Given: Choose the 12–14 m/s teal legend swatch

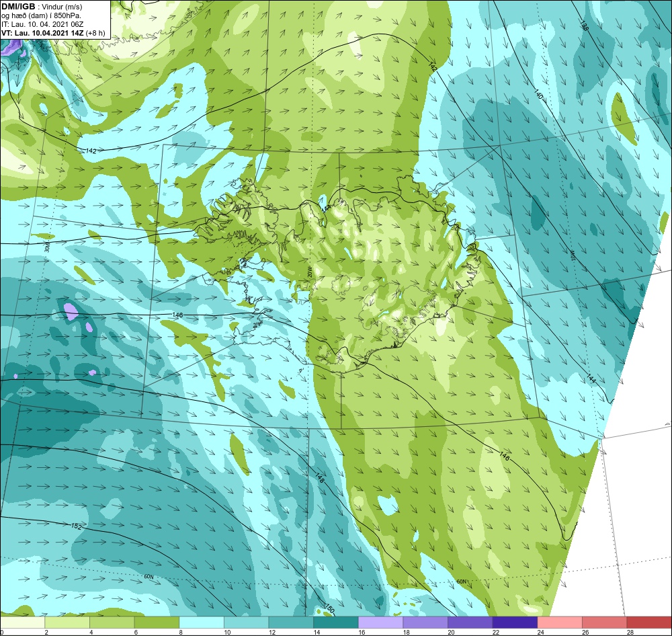Looking at the screenshot, I should click(x=291, y=623).
